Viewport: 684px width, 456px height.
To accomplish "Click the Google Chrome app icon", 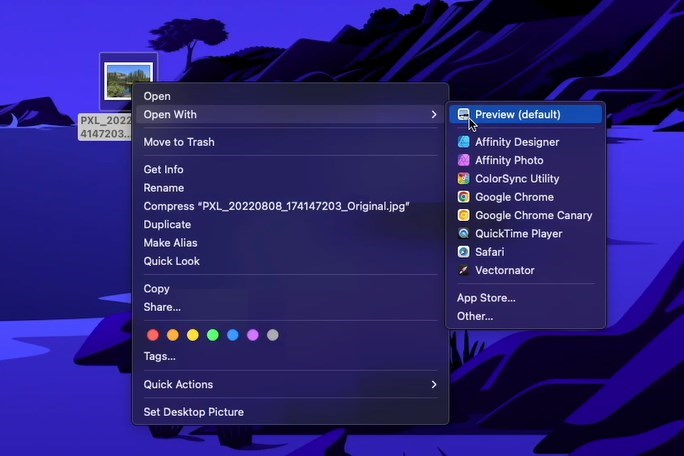I will pyautogui.click(x=463, y=197).
